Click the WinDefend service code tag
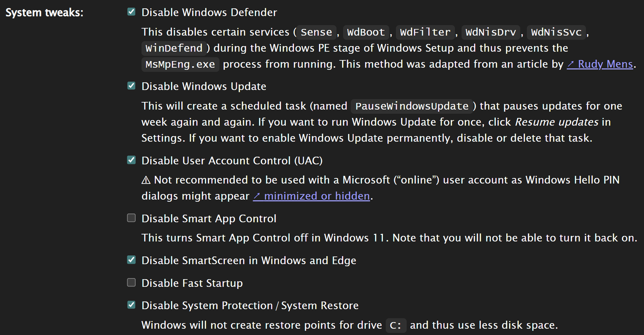 click(174, 48)
